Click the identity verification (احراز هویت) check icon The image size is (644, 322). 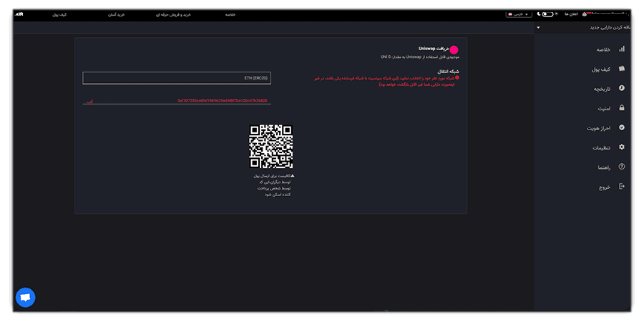pyautogui.click(x=621, y=127)
